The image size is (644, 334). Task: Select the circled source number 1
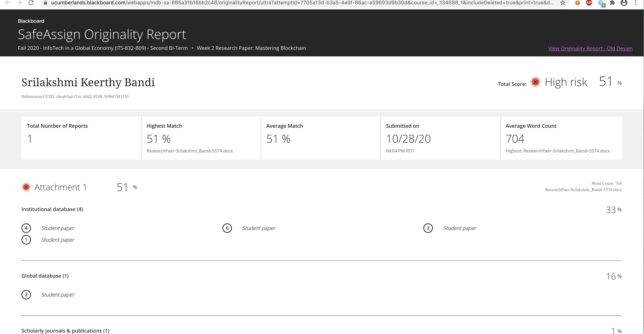coord(26,240)
